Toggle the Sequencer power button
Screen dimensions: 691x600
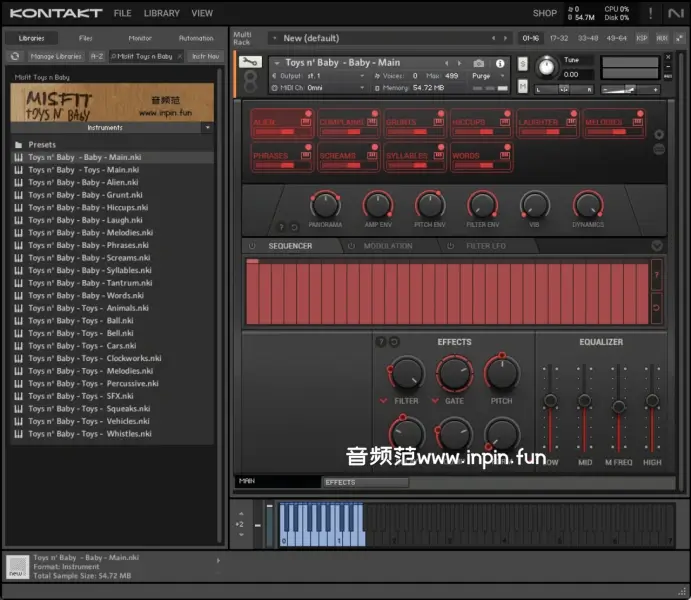[x=252, y=246]
